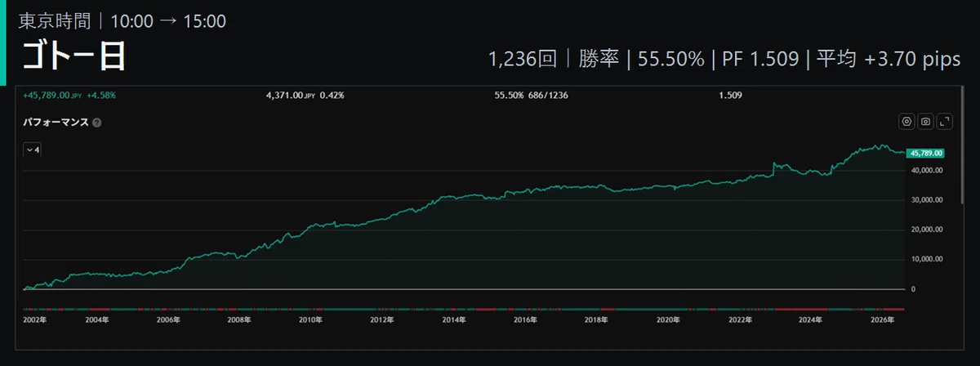Open the help icon beside パフォーマンス

[x=96, y=123]
